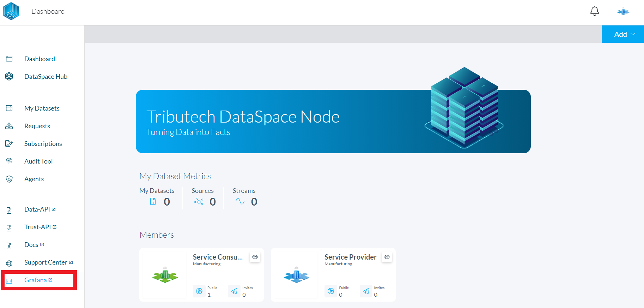
Task: Click the My Datasets sidebar icon
Action: pos(9,108)
